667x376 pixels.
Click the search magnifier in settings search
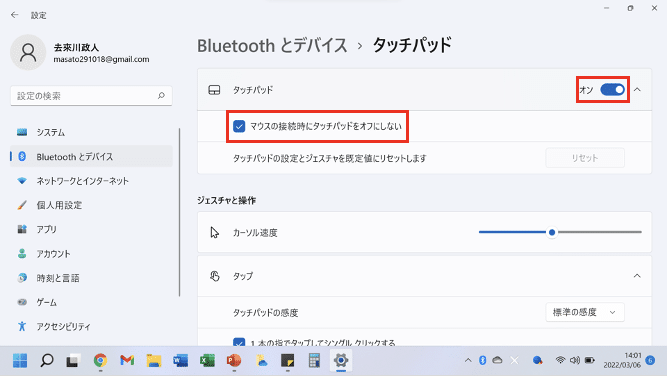tap(161, 96)
